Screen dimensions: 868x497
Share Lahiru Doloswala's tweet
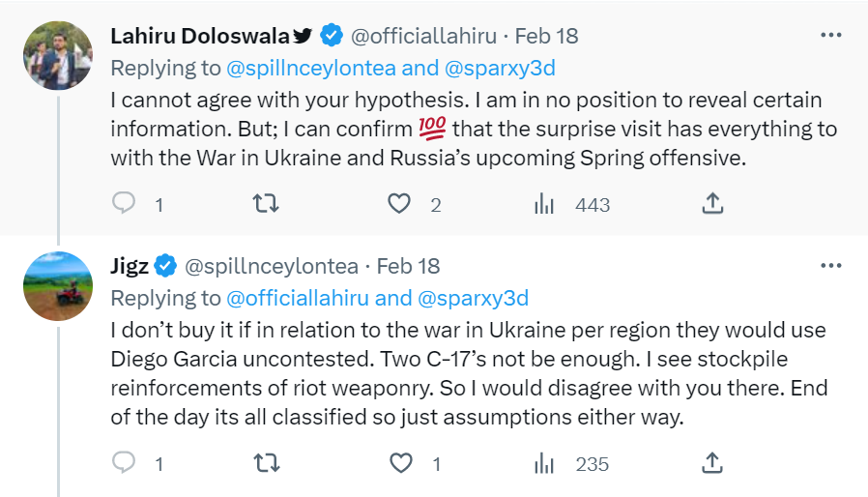point(711,204)
